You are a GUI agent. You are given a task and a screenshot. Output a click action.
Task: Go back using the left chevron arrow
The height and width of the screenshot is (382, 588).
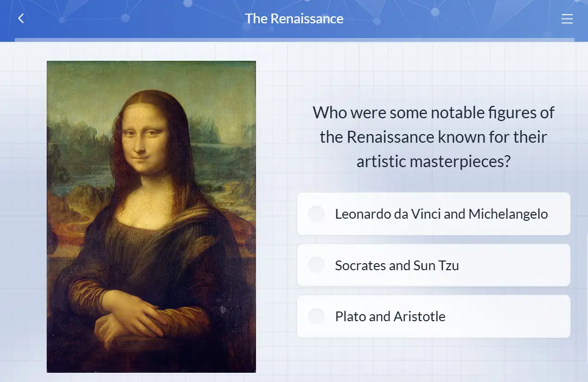pyautogui.click(x=21, y=18)
